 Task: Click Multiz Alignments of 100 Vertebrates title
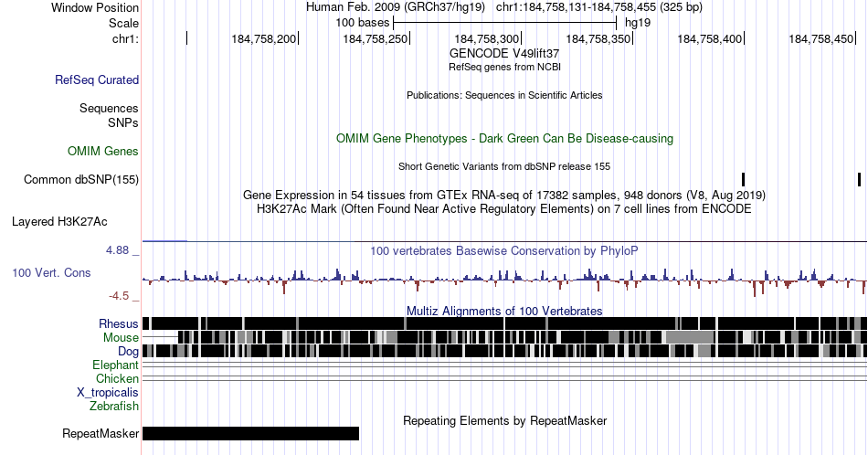(x=504, y=311)
